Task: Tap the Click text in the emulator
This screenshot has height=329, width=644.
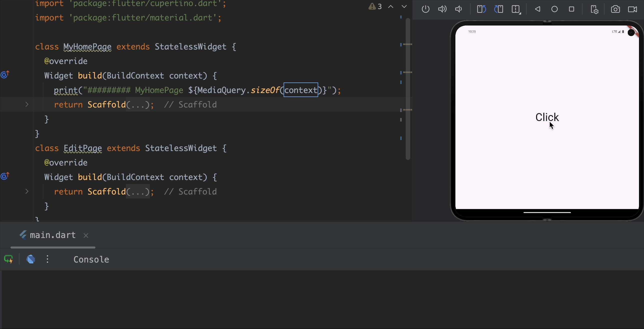Action: (x=547, y=117)
